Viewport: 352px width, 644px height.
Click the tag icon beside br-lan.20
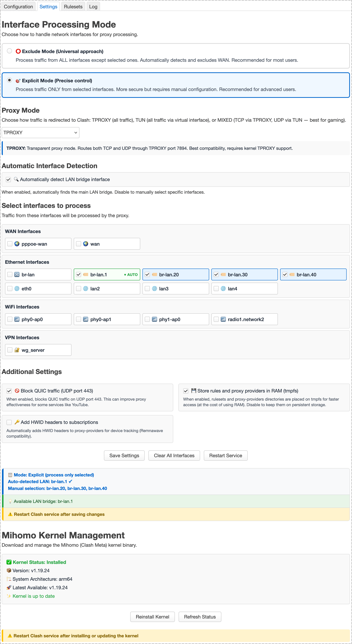coord(155,274)
